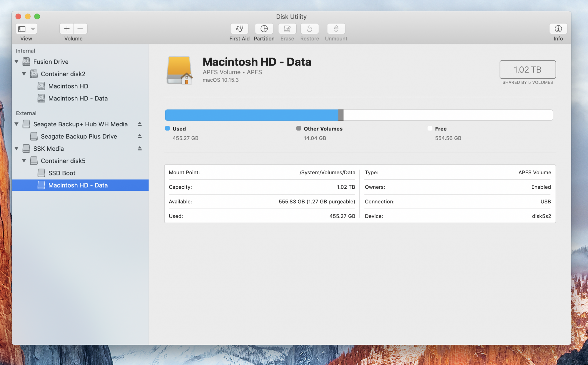The image size is (588, 365).
Task: Select Seagate Backup Plus Drive volume
Action: point(80,136)
